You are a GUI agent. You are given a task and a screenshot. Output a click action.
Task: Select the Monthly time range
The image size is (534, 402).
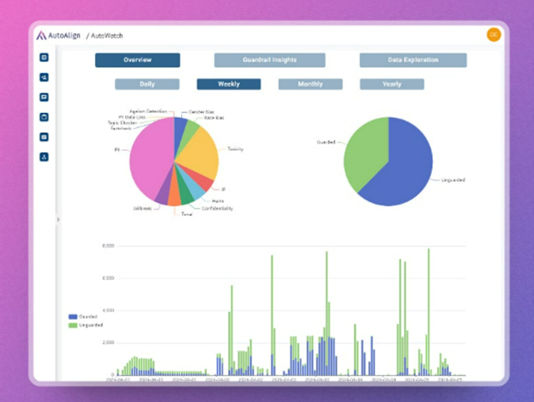[310, 84]
